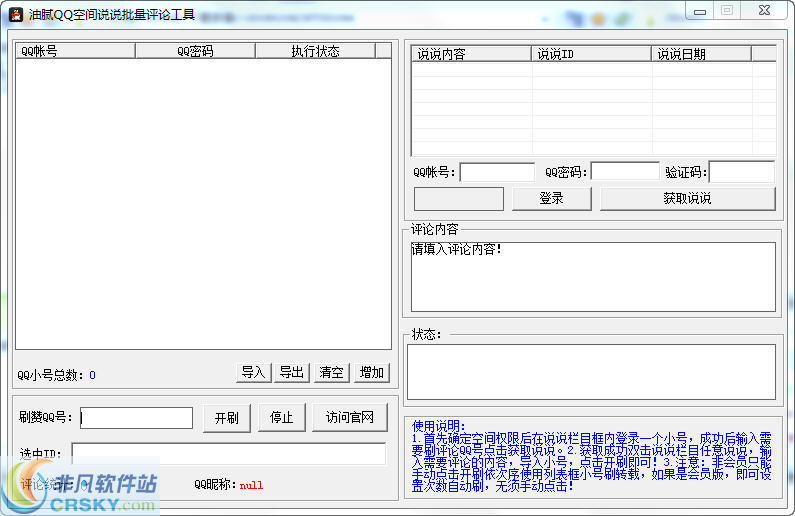Screen dimensions: 795x516
Task: Click the 登录 login button
Action: click(551, 198)
